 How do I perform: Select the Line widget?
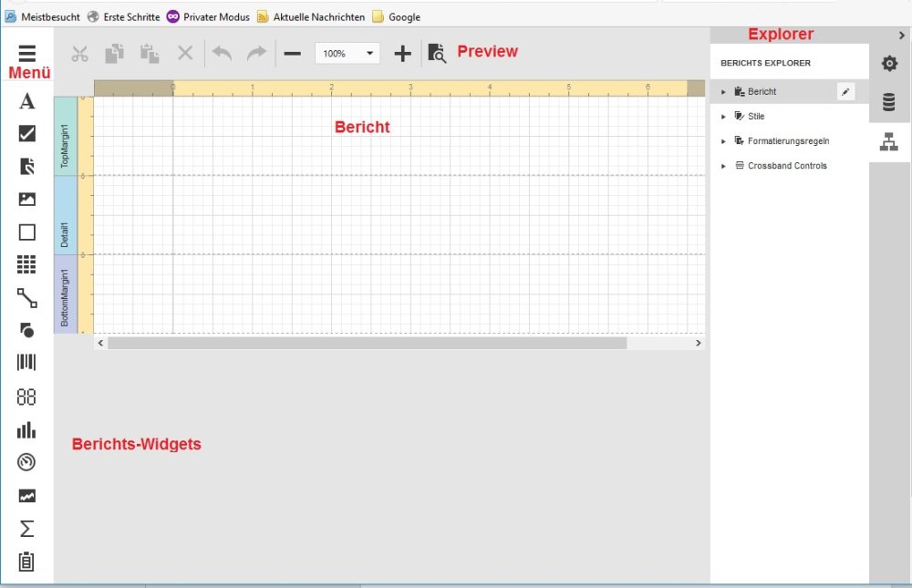click(x=26, y=298)
